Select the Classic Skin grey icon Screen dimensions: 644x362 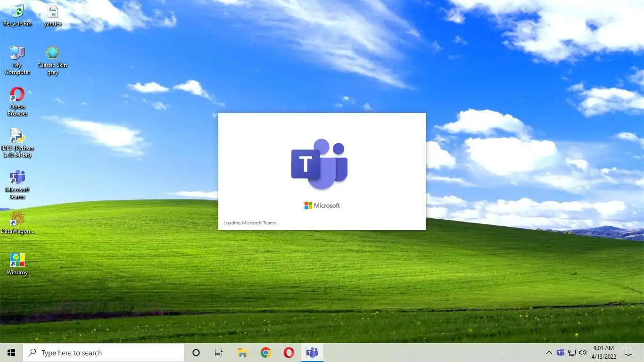(x=52, y=60)
